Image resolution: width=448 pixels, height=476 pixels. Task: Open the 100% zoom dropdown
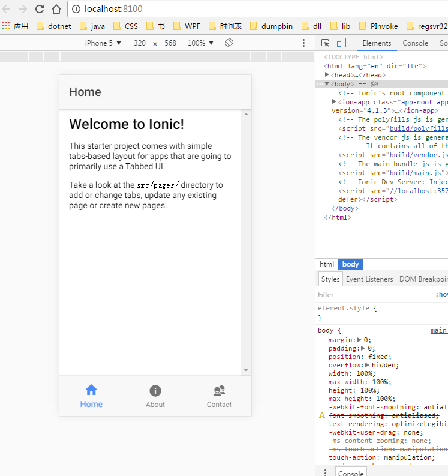click(200, 43)
